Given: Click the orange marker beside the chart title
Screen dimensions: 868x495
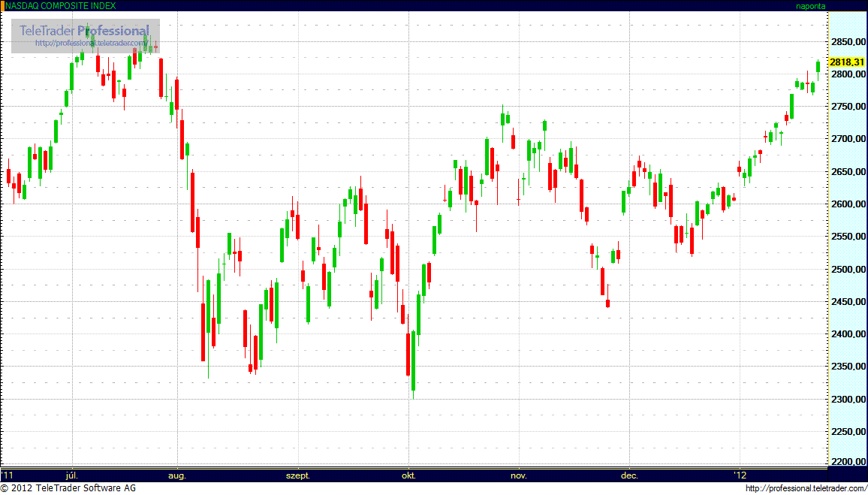Looking at the screenshot, I should (2, 5).
